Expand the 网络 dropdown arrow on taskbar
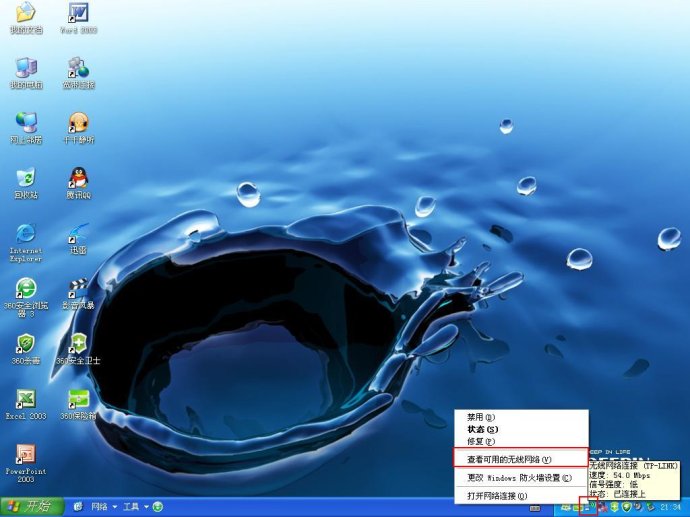 point(115,507)
